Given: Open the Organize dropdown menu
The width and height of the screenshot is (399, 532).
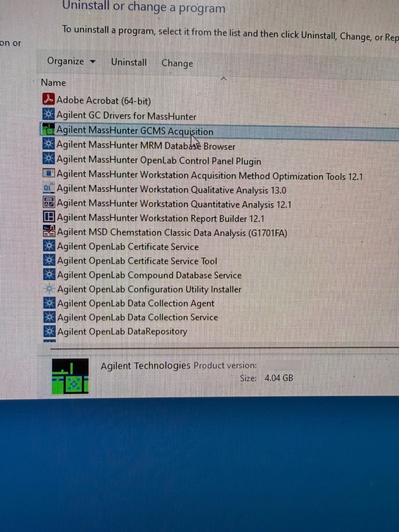Looking at the screenshot, I should [x=72, y=61].
